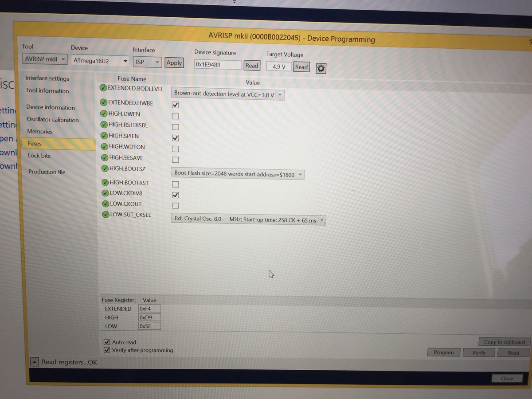
Task: Open the Ext. Crystal Osc. SUT_CKSEL dropdown
Action: pyautogui.click(x=249, y=220)
